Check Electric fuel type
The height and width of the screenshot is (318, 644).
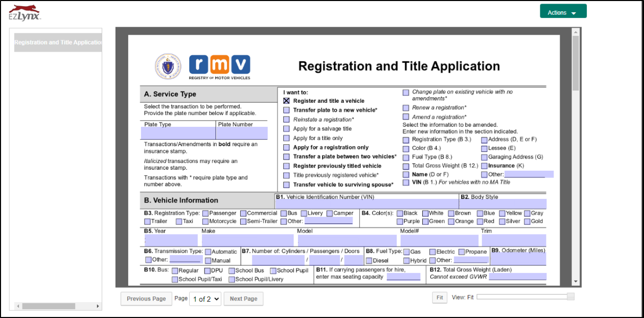click(x=432, y=252)
